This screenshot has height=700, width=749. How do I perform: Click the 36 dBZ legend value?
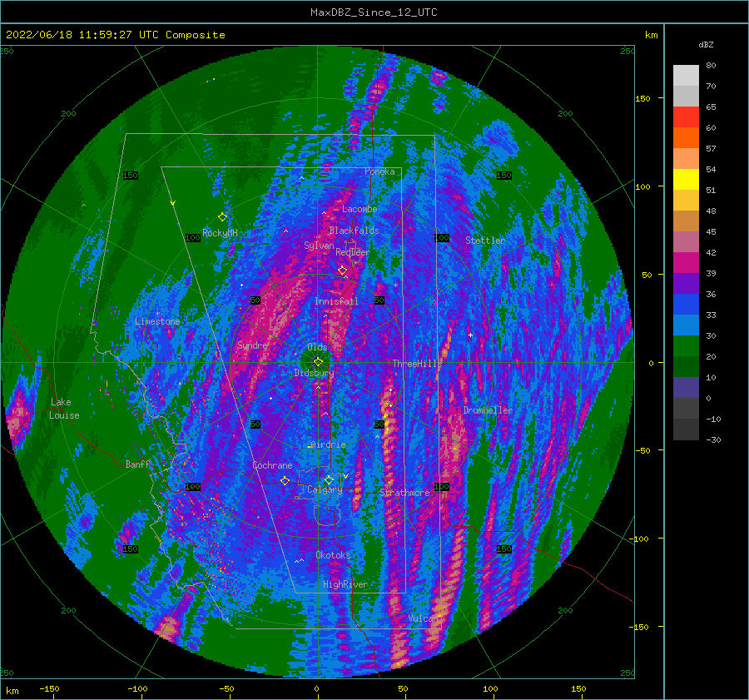[711, 295]
